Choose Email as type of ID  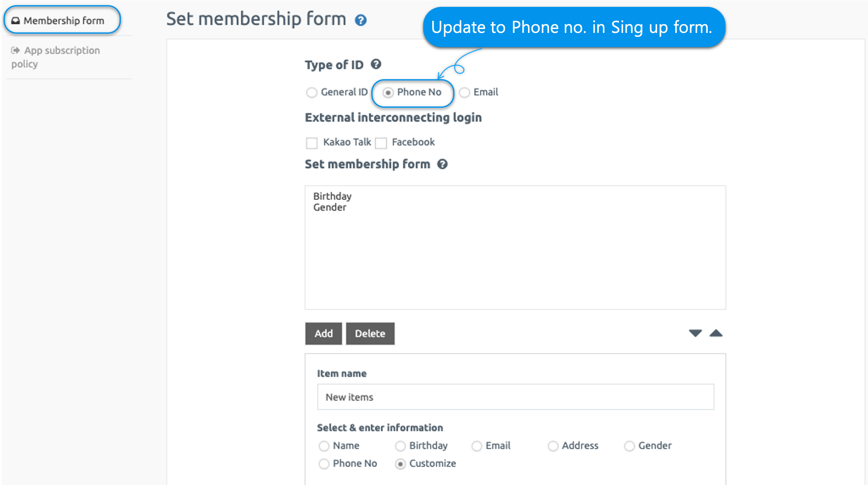pos(464,93)
